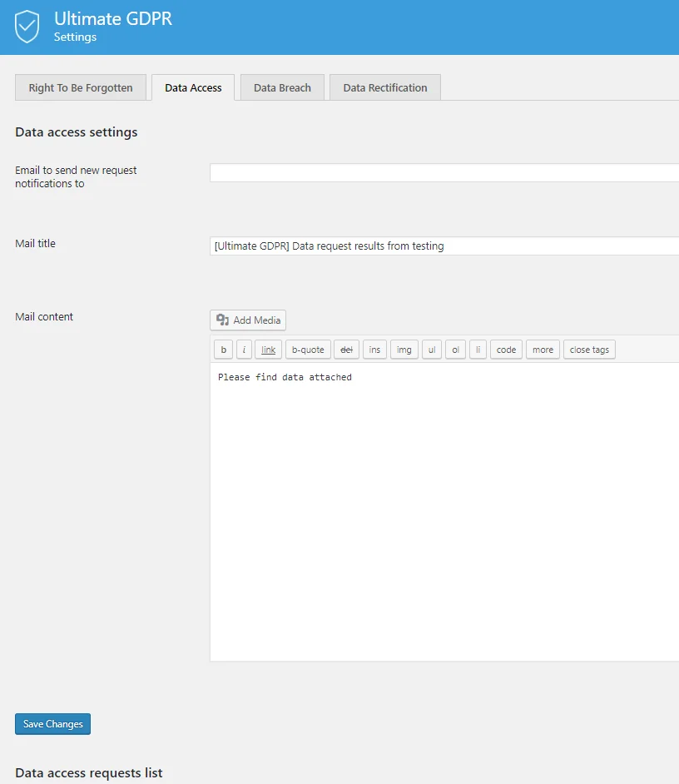This screenshot has height=784, width=679.
Task: Insert a hyperlink with the link quicktag
Action: click(267, 350)
